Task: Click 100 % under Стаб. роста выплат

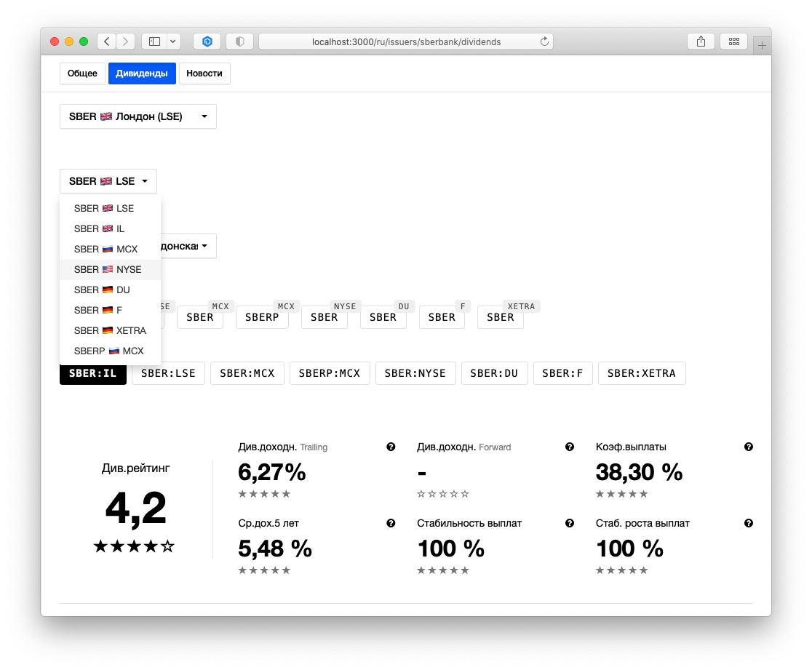Action: point(629,549)
